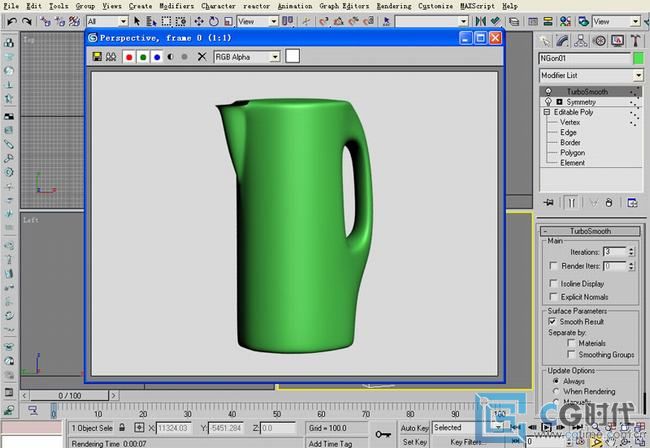Screen dimensions: 650x448
Task: Open the Create panel tab
Action: [x=545, y=41]
